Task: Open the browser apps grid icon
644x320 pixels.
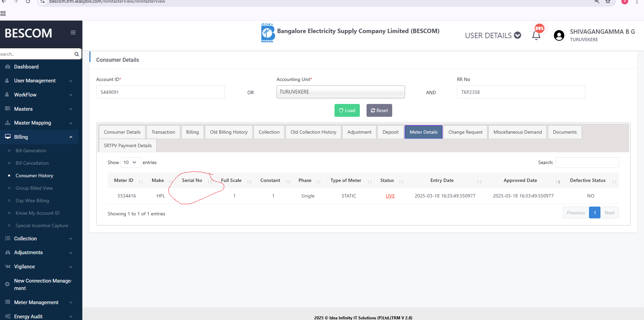Action: click(x=3, y=14)
